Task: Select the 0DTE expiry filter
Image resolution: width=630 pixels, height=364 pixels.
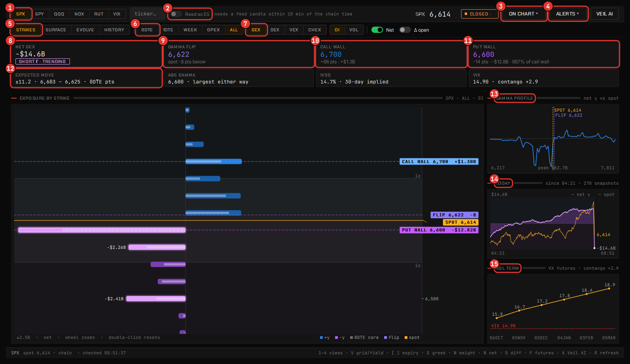Action: click(147, 30)
